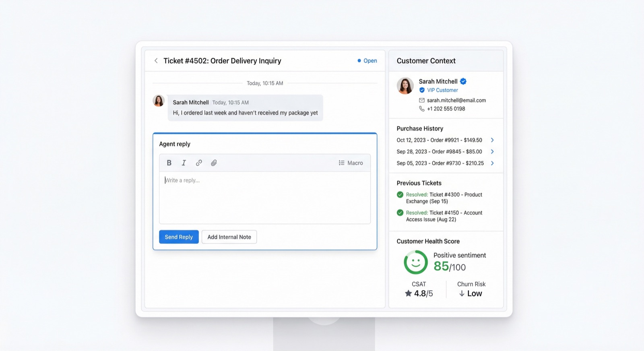This screenshot has width=644, height=351.
Task: Click the sarah.mitchell@email.com address
Action: click(x=456, y=100)
